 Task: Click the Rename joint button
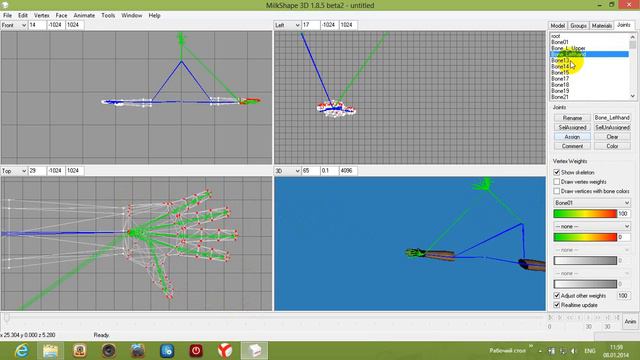click(x=572, y=118)
